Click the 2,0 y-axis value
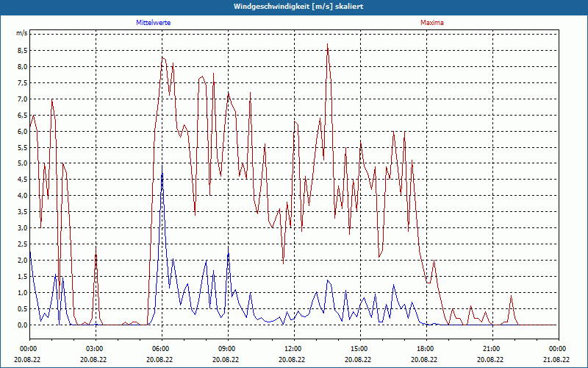 [21, 261]
